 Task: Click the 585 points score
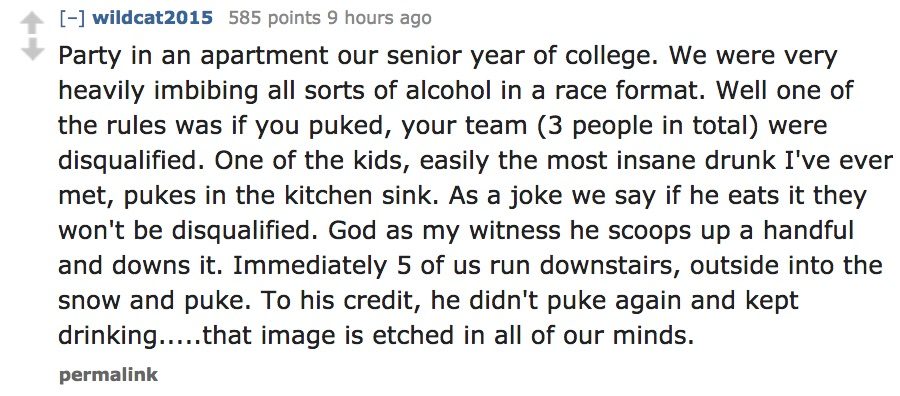point(274,18)
